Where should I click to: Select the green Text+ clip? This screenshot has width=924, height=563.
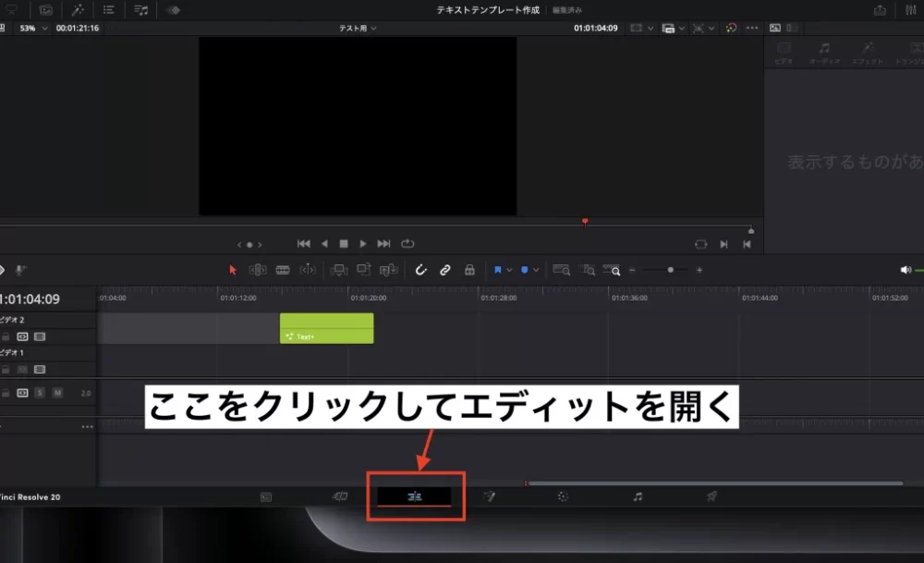[326, 328]
